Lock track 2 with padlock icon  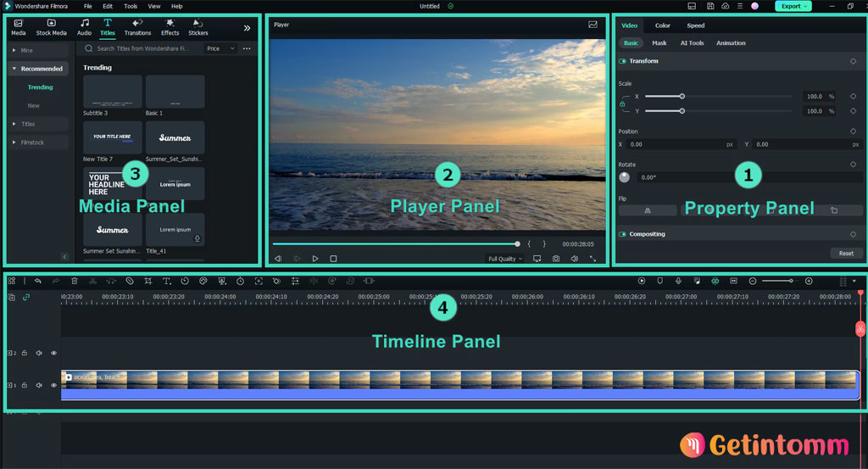[x=25, y=353]
